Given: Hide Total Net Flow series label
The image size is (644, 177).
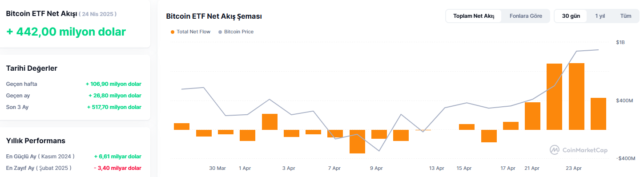Looking at the screenshot, I should tap(193, 32).
